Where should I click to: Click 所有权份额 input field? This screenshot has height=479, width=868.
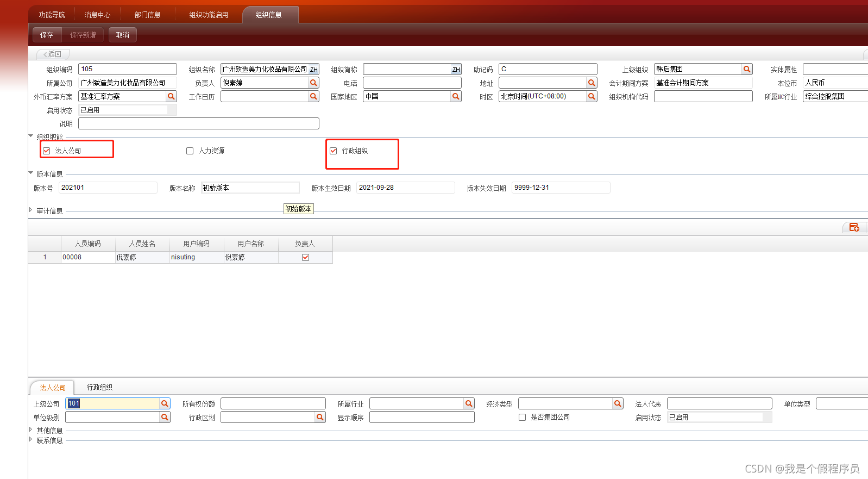click(x=273, y=403)
